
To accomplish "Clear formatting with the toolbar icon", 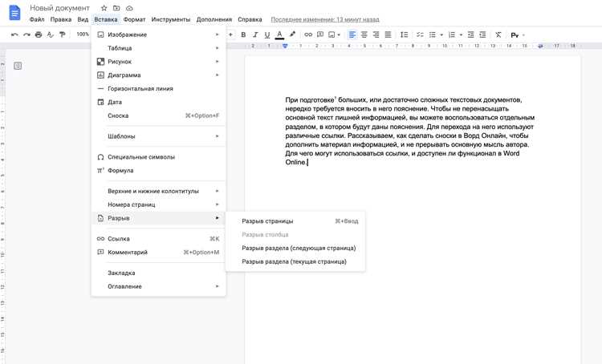I will [x=498, y=34].
